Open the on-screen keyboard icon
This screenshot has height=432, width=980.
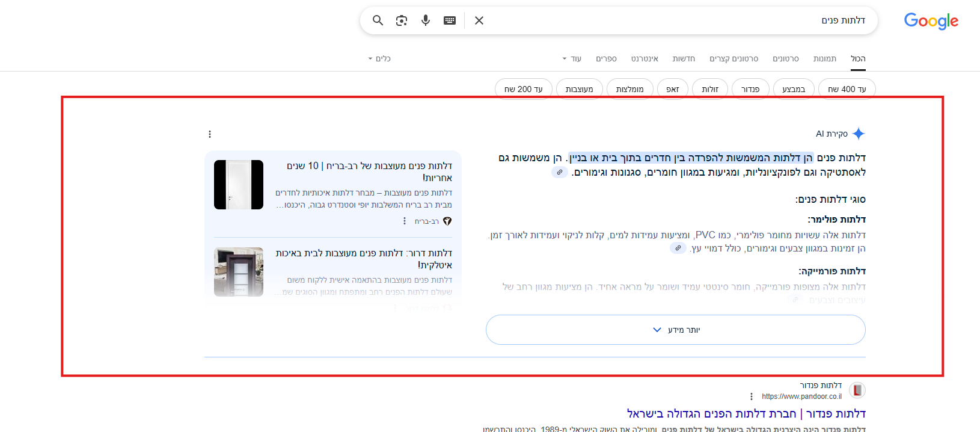pos(450,20)
